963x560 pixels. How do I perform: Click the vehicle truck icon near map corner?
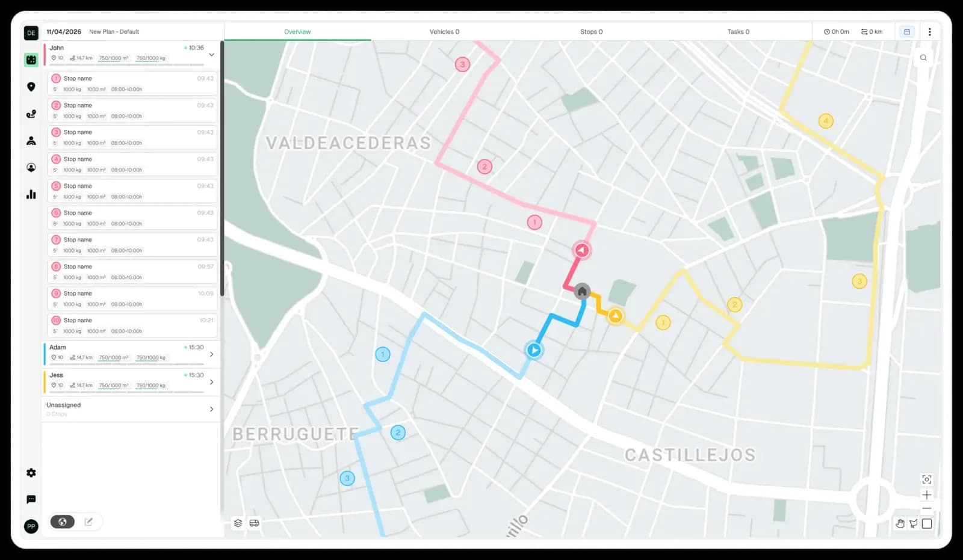tap(254, 523)
